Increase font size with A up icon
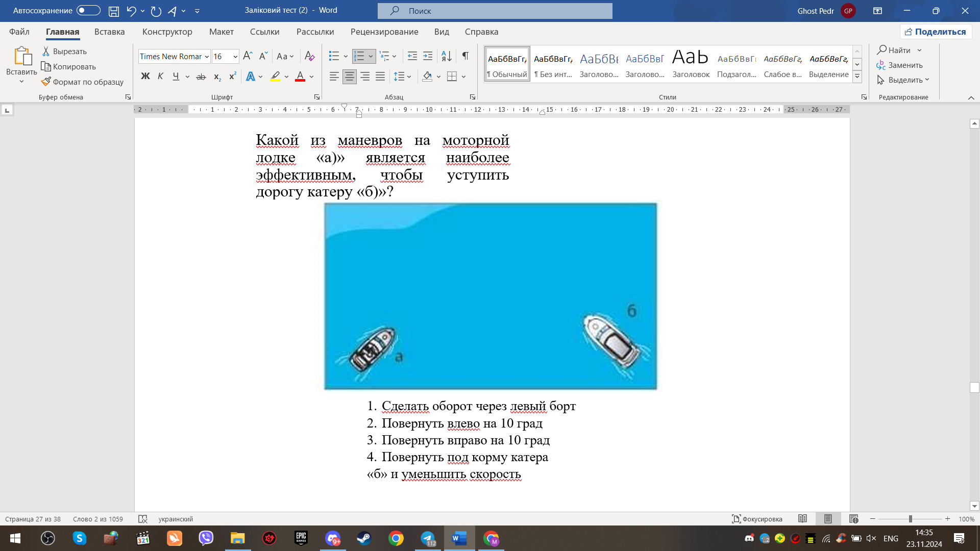The image size is (980, 551). (x=248, y=56)
